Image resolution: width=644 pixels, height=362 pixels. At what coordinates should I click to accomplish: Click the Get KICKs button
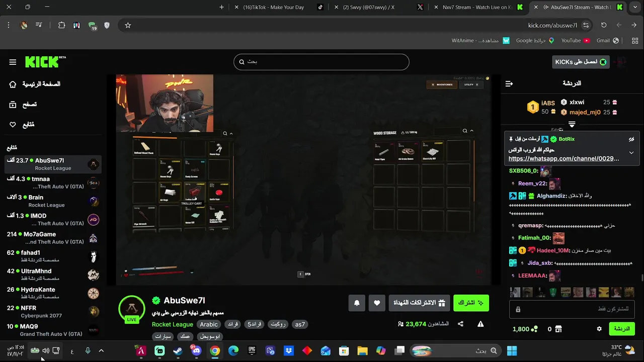pos(581,62)
